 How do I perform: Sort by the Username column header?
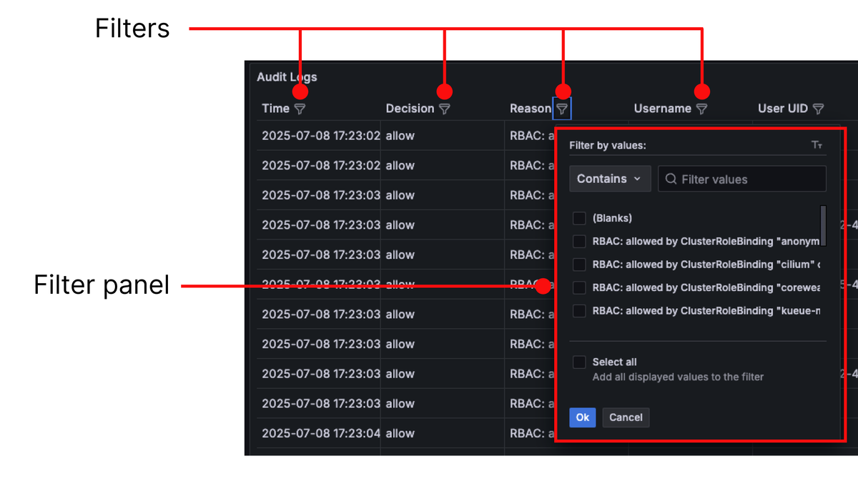point(663,109)
